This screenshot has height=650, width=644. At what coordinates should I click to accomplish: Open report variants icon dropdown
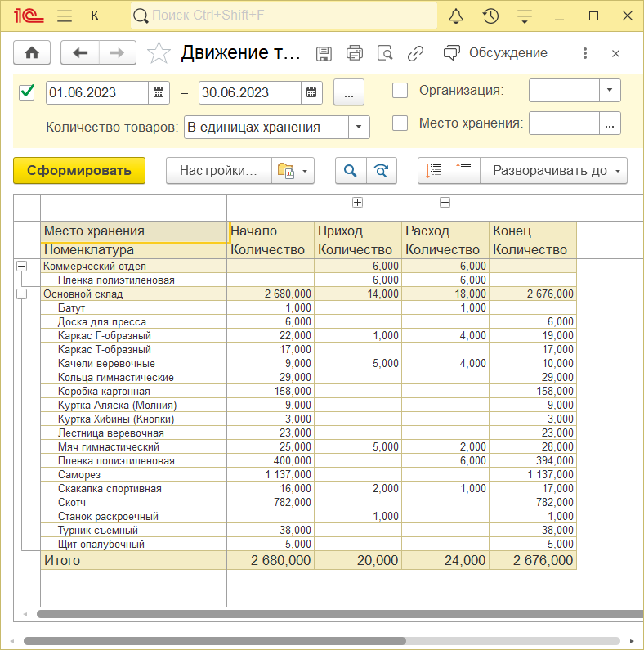[293, 170]
